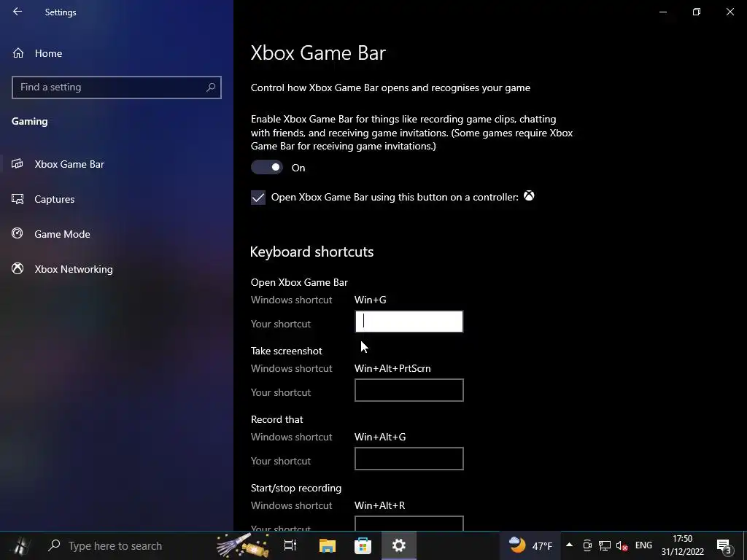Click the Meet Now tray icon
747x560 pixels.
(x=587, y=545)
